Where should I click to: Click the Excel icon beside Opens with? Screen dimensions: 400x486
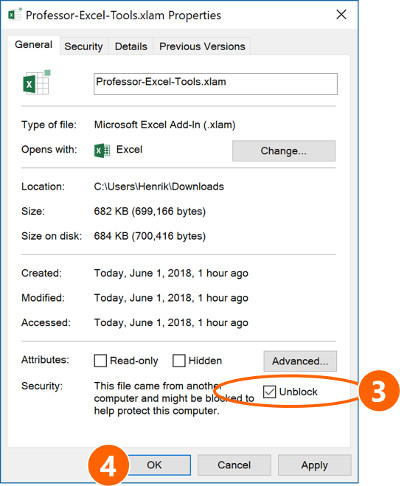[102, 151]
